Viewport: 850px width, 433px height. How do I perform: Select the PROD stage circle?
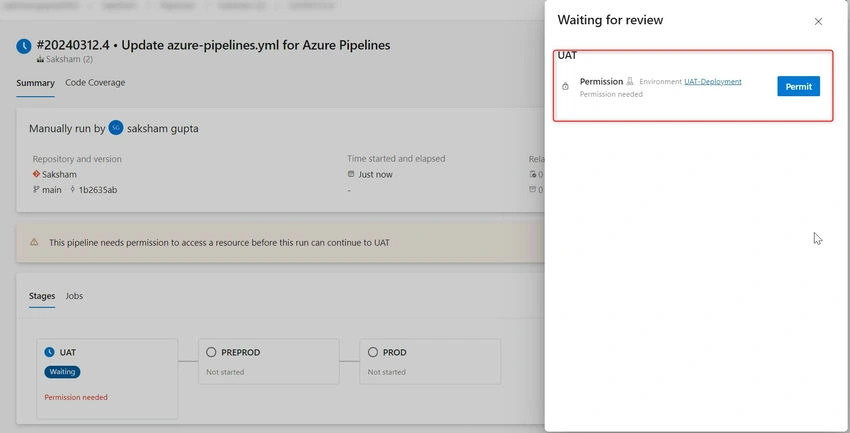372,352
